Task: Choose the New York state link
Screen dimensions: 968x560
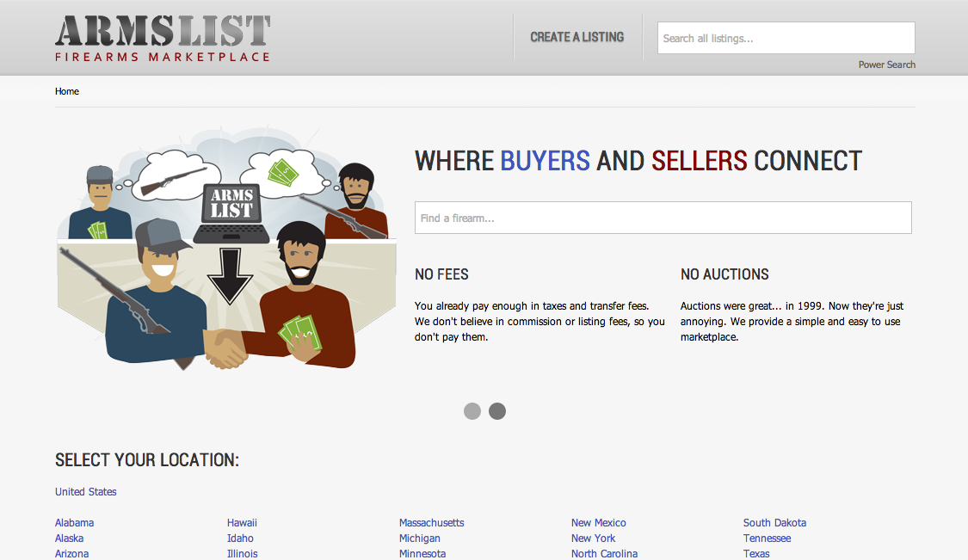Action: pyautogui.click(x=593, y=538)
